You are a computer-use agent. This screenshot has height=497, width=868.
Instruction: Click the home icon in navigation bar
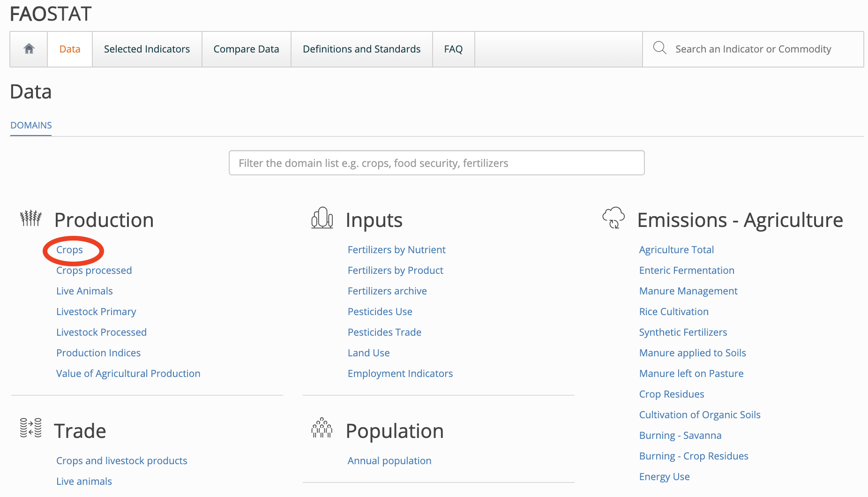29,49
